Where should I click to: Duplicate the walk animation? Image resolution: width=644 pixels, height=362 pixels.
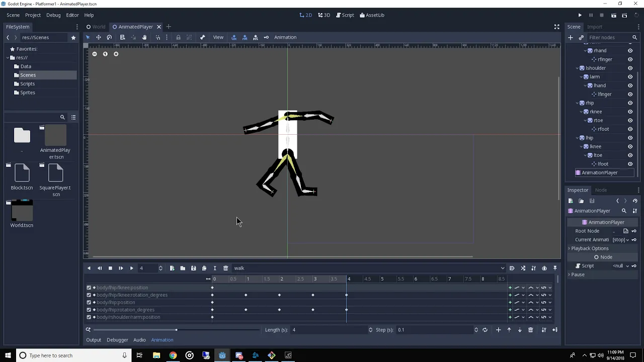[204, 268]
